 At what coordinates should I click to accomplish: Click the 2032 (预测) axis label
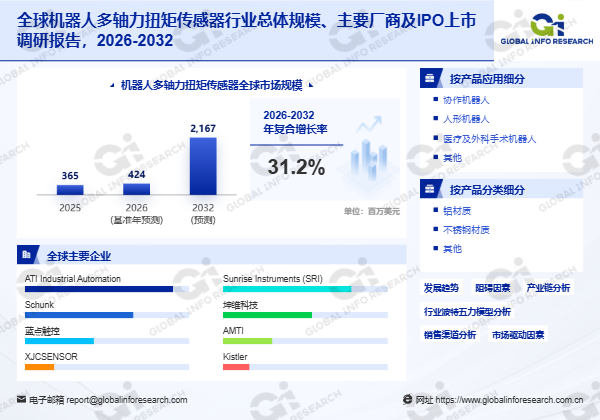(x=203, y=213)
